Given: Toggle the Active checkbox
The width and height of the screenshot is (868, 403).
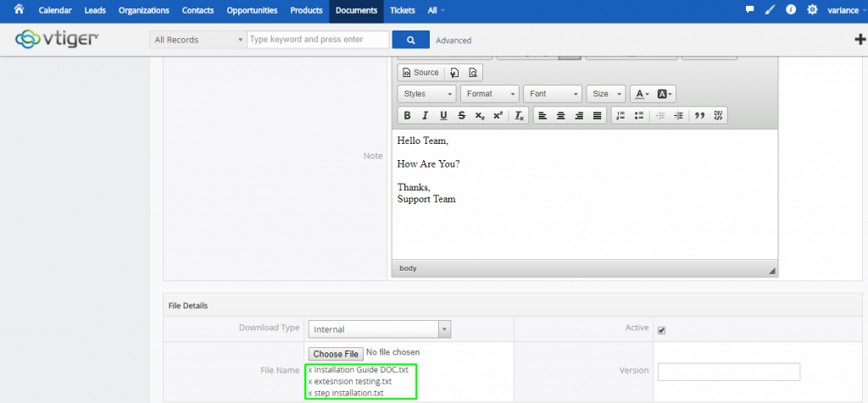Looking at the screenshot, I should (661, 330).
